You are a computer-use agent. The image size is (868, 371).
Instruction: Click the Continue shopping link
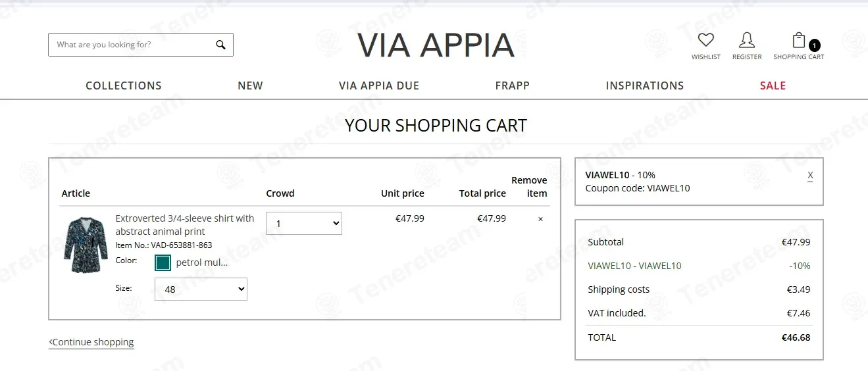point(91,342)
